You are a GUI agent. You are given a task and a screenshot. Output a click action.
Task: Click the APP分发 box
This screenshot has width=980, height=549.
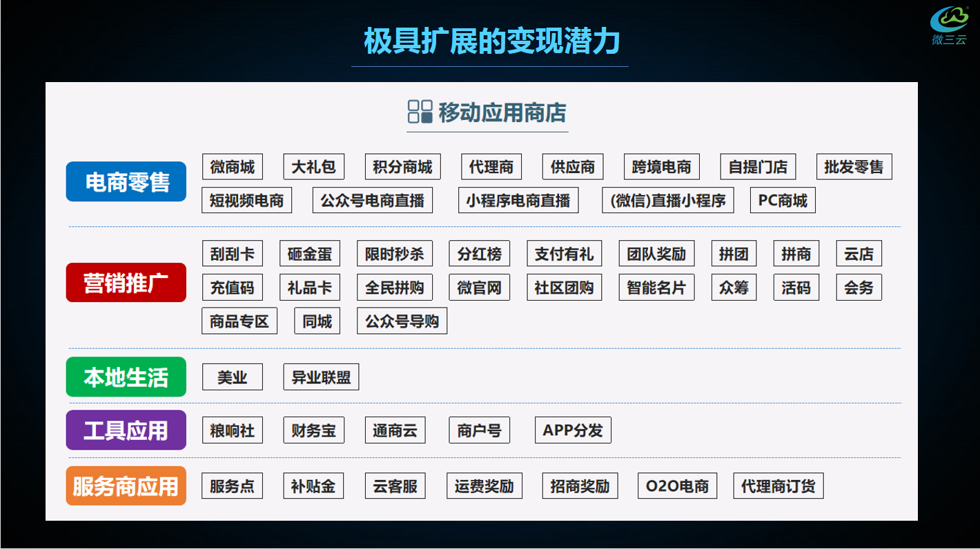(573, 430)
